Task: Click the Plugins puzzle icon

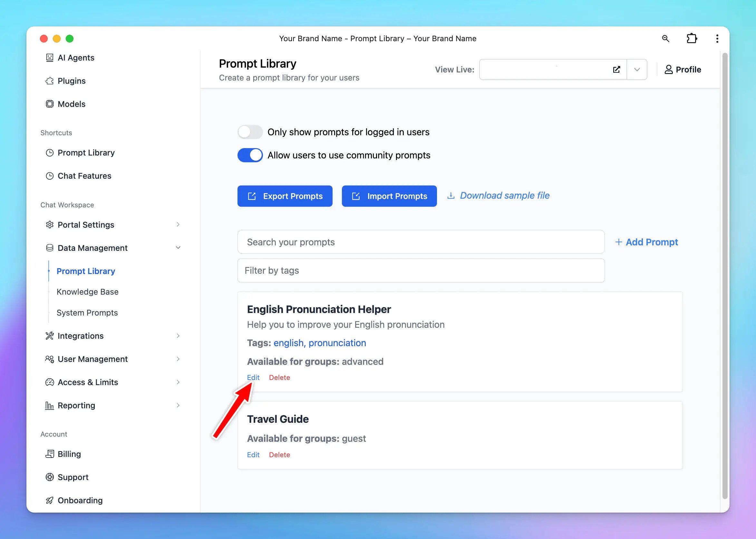Action: point(50,81)
